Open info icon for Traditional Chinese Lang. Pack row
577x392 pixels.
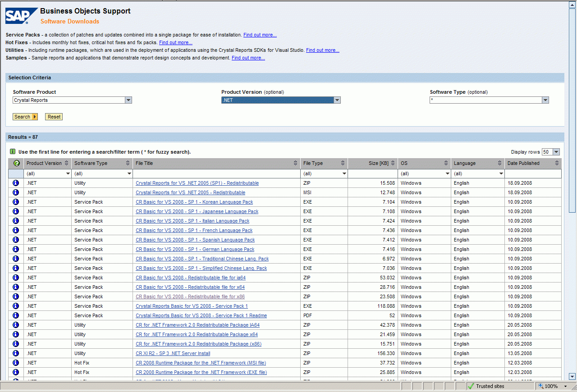pos(16,259)
